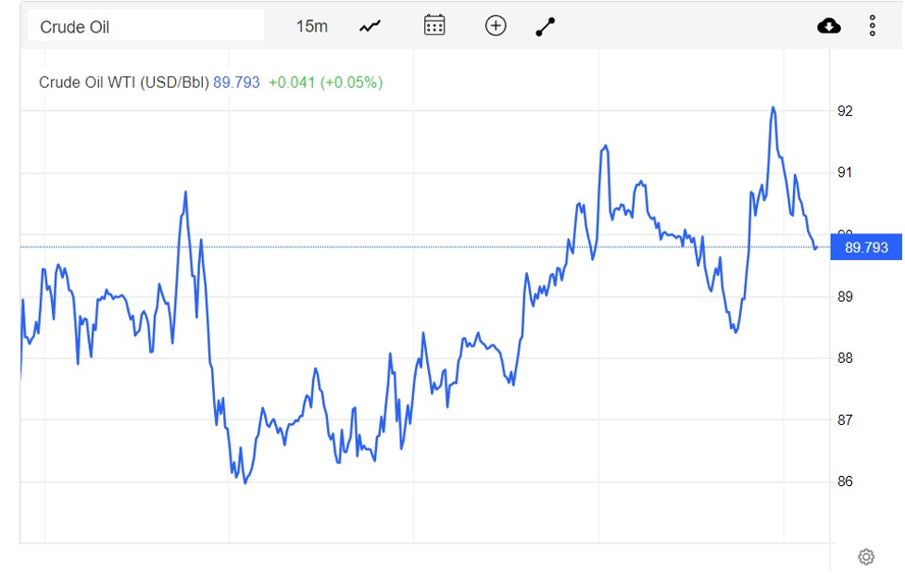The image size is (905, 588).
Task: Click the dotted current price line
Action: pyautogui.click(x=425, y=247)
